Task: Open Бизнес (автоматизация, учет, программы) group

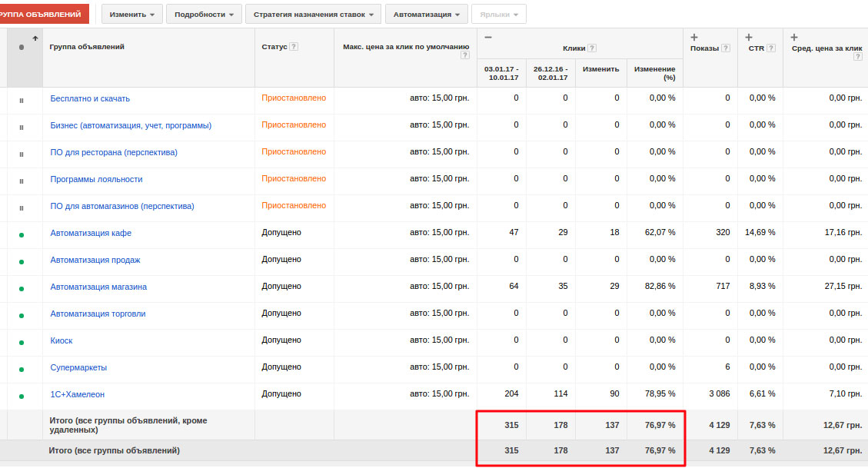Action: click(131, 125)
